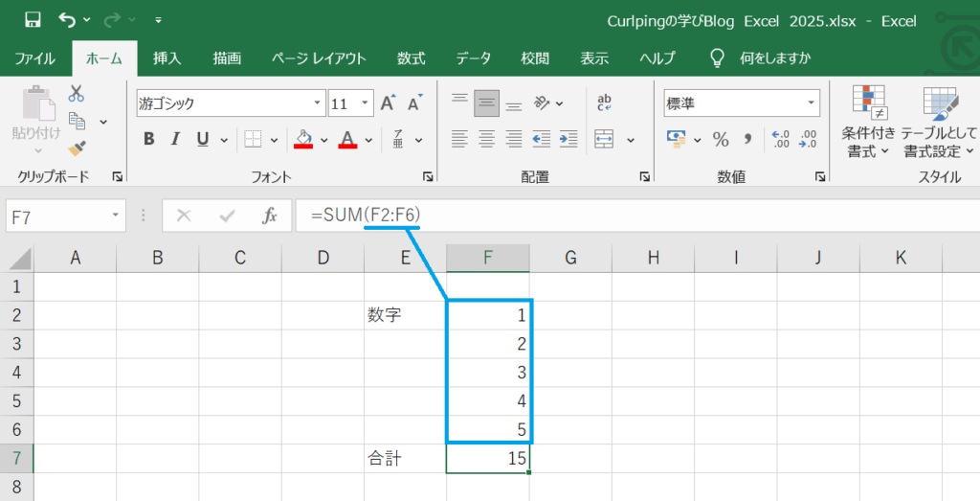Viewport: 980px width, 501px height.
Task: Open the font settings dialog launcher
Action: tap(428, 177)
